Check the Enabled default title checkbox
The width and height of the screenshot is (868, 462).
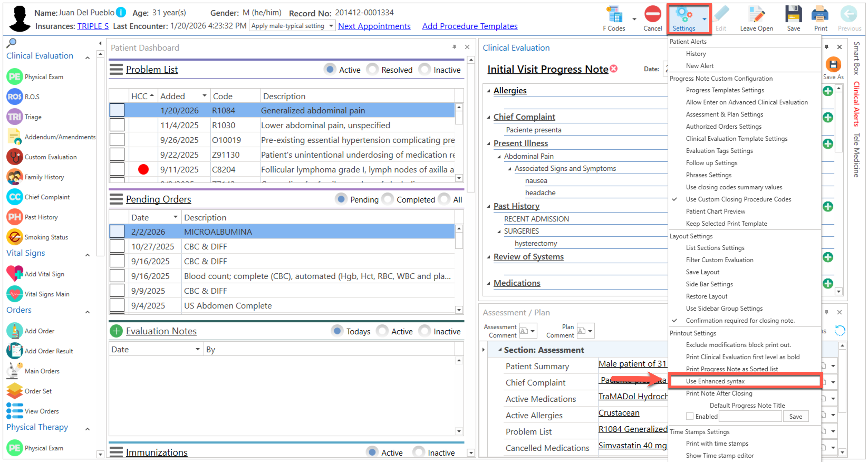[689, 416]
